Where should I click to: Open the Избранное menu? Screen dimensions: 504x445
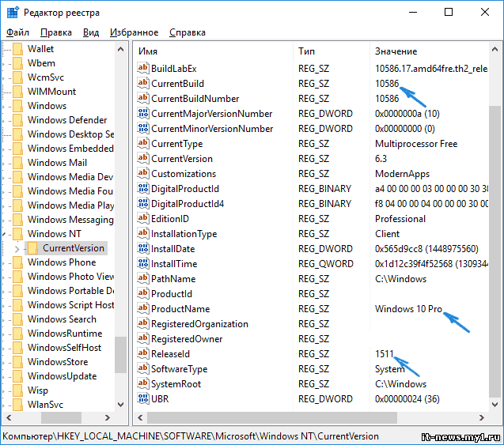pos(134,32)
